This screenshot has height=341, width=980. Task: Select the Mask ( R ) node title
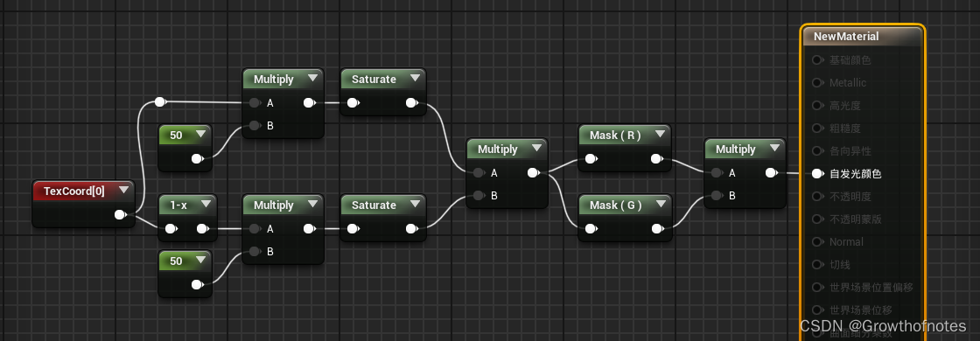coord(615,135)
